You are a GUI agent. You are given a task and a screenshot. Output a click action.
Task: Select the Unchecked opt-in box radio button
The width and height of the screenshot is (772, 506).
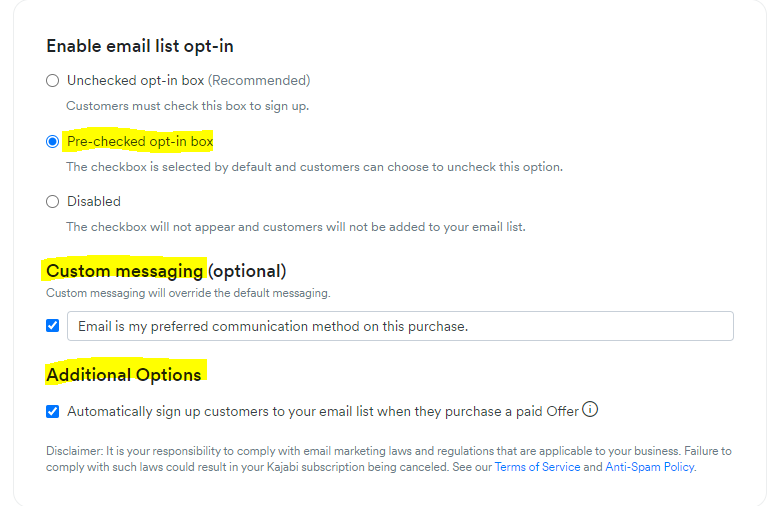click(53, 81)
